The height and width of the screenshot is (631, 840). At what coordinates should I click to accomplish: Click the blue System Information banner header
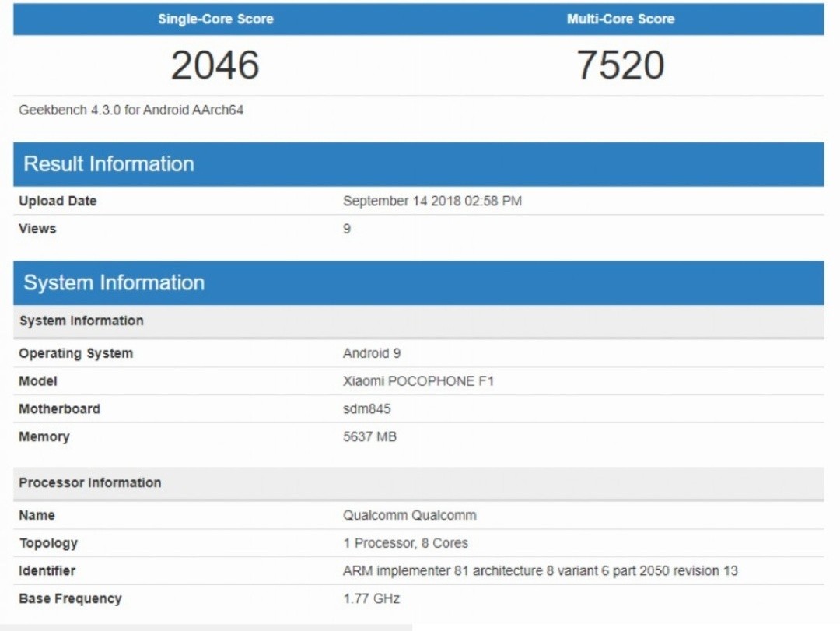(x=418, y=283)
